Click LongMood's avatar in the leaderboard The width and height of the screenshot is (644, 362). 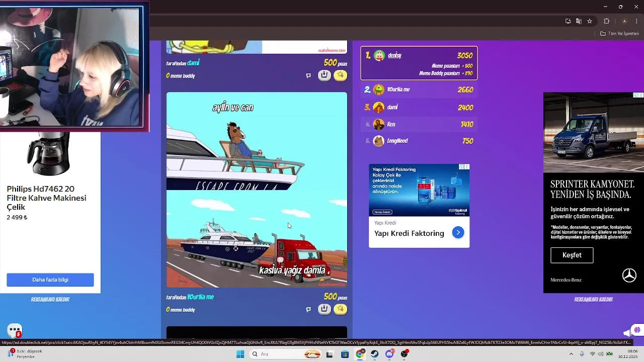coord(379,141)
